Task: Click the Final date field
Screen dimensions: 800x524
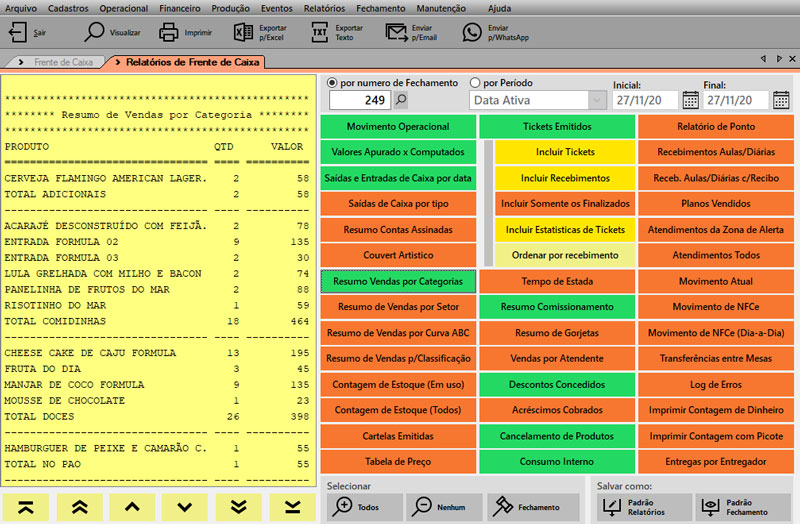Action: [735, 100]
